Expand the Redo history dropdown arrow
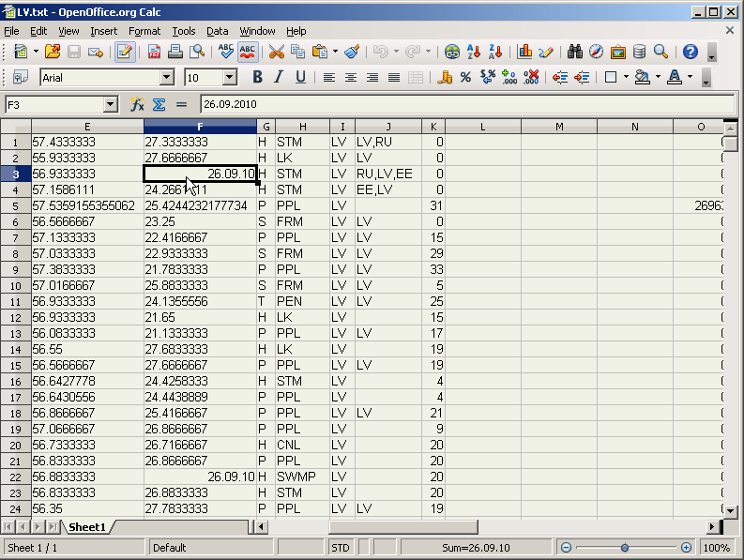Image resolution: width=744 pixels, height=560 pixels. (x=428, y=52)
